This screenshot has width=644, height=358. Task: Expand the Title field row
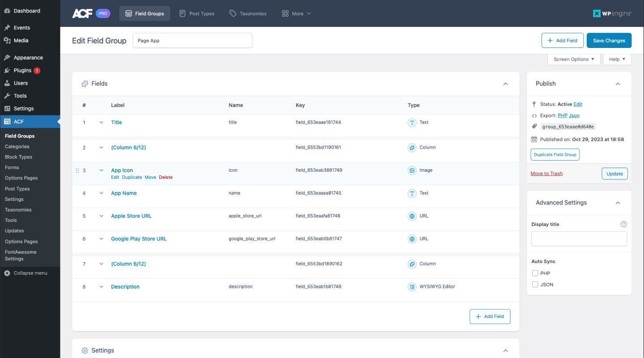tap(101, 122)
